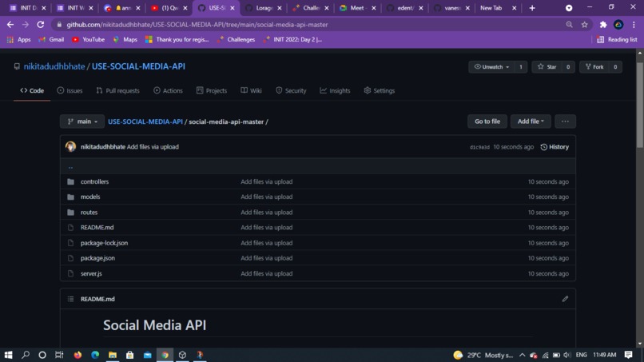Open commit hash link in commit row

click(479, 147)
